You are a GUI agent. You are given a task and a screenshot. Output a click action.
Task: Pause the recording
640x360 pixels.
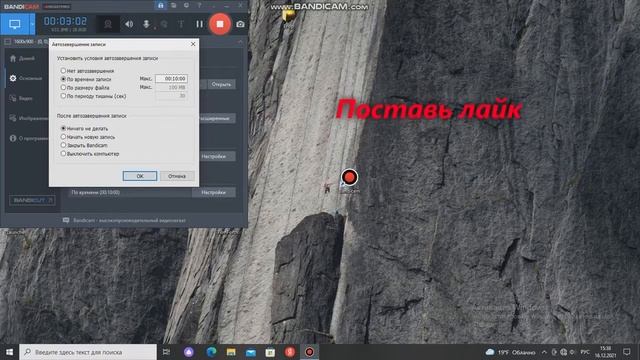199,24
